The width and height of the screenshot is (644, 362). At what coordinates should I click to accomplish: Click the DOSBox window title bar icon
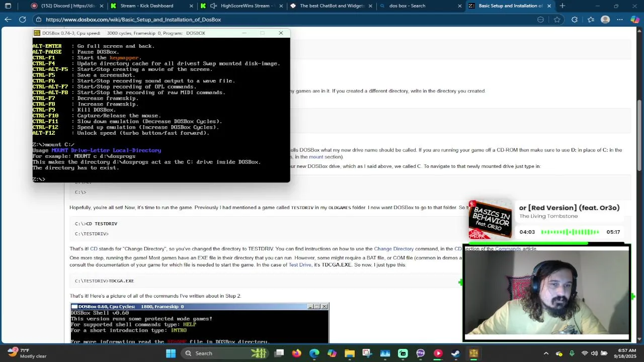coord(37,33)
